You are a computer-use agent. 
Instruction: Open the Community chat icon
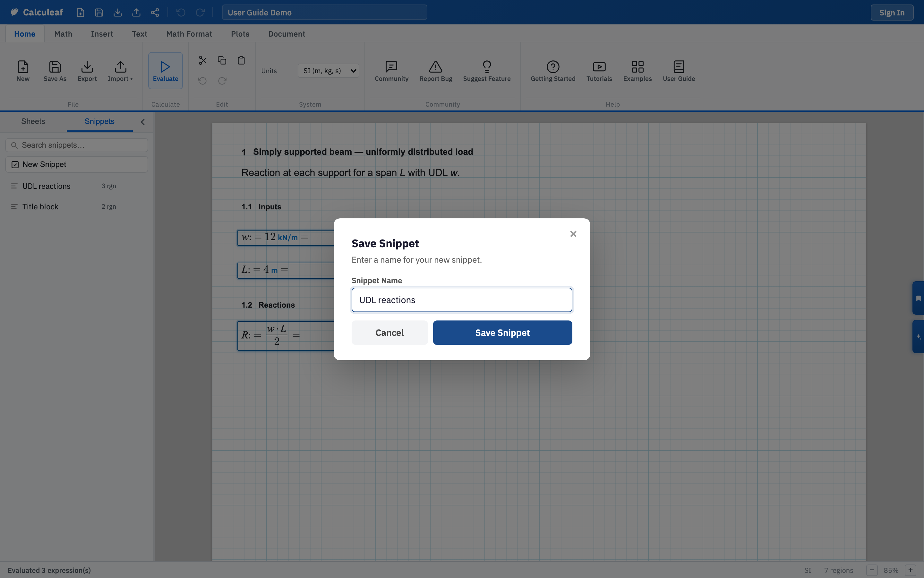391,71
